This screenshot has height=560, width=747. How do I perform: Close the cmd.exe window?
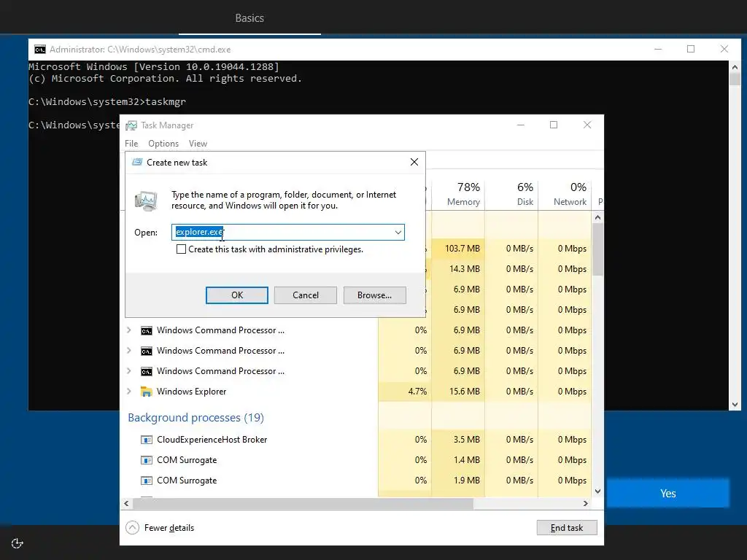pyautogui.click(x=724, y=49)
